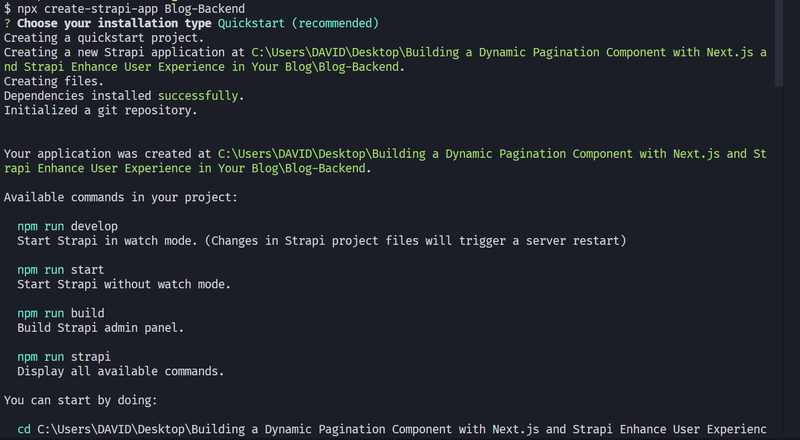Click the green word 'successfully'

(198, 96)
